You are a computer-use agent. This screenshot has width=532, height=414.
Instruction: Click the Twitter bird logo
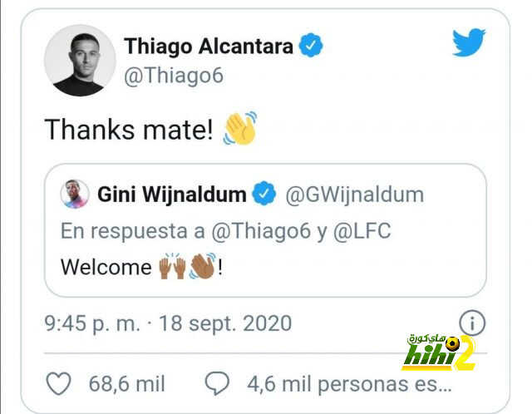pos(469,42)
